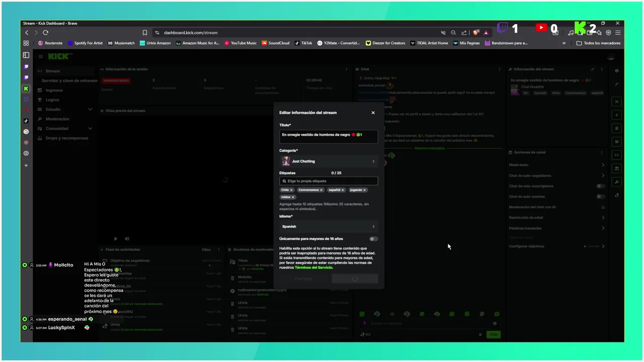Open the Spotify For Artist bookmark
Viewport: 644px width, 362px height.
tap(85, 43)
